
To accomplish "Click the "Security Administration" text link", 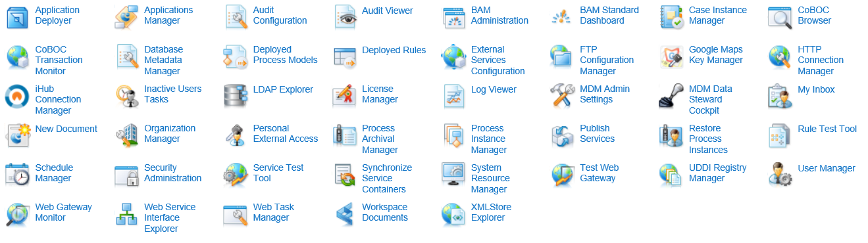I will (173, 173).
